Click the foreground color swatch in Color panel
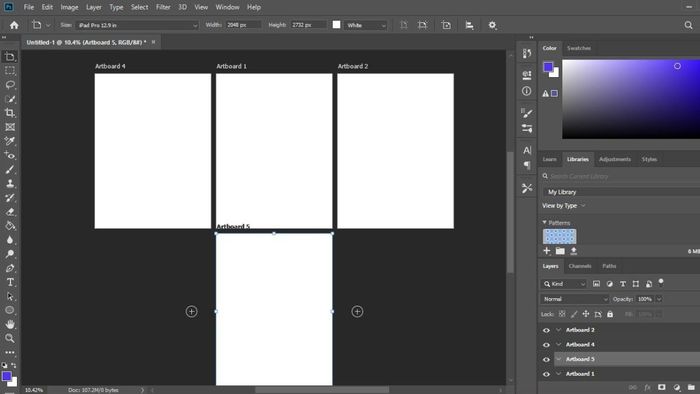The width and height of the screenshot is (700, 394). pyautogui.click(x=548, y=67)
